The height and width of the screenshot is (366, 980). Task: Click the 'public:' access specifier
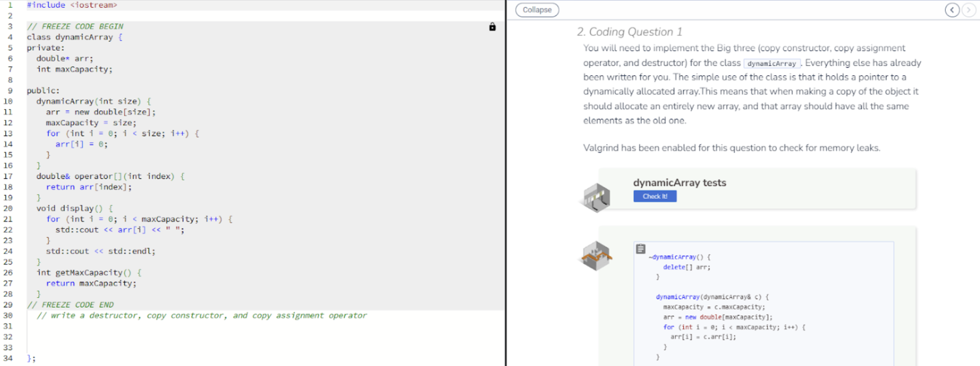pyautogui.click(x=43, y=90)
